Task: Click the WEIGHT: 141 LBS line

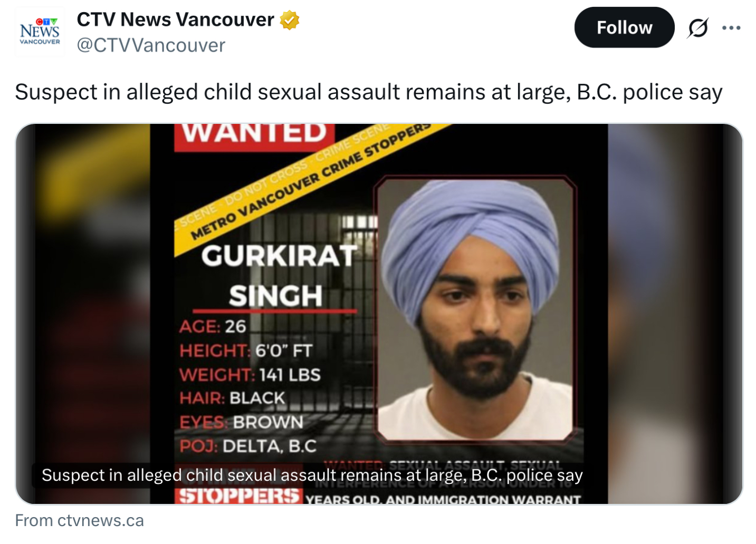Action: 250,375
